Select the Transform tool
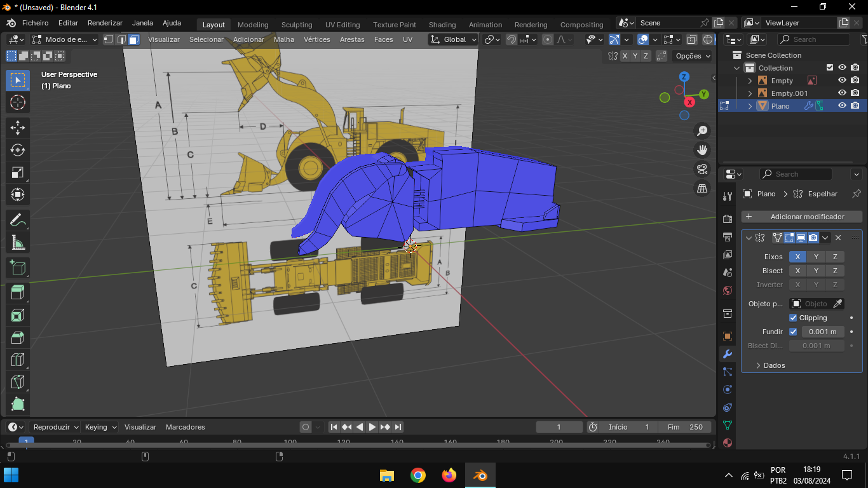Image resolution: width=868 pixels, height=488 pixels. [x=18, y=194]
